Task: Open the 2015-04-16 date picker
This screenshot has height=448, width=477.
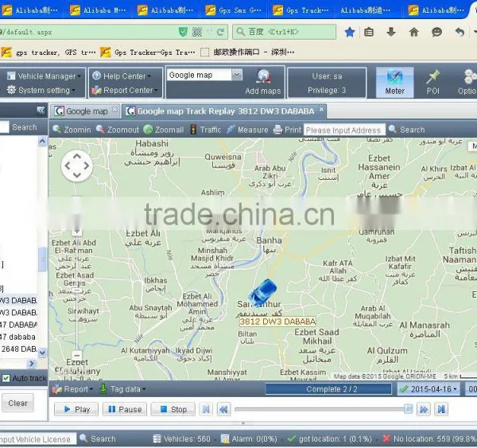Action: point(429,389)
